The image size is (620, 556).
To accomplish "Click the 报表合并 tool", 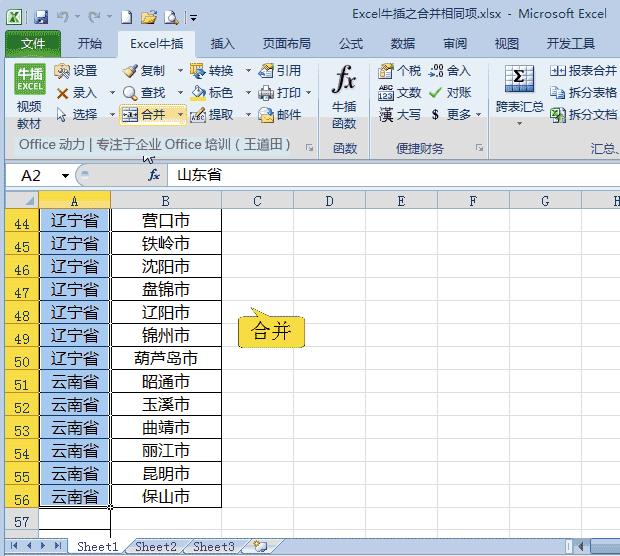I will [x=583, y=71].
